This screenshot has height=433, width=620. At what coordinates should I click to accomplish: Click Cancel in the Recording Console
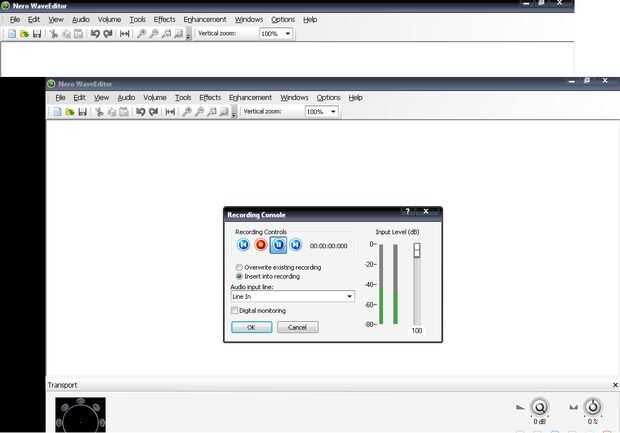pos(298,327)
